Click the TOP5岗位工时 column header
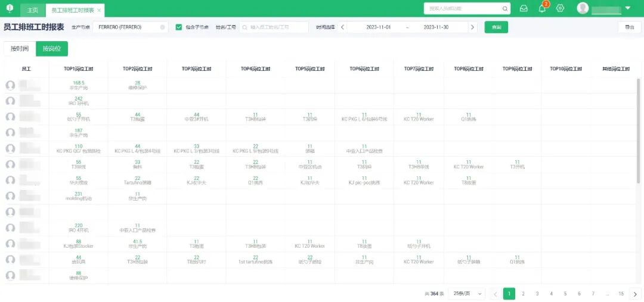 pyautogui.click(x=309, y=69)
